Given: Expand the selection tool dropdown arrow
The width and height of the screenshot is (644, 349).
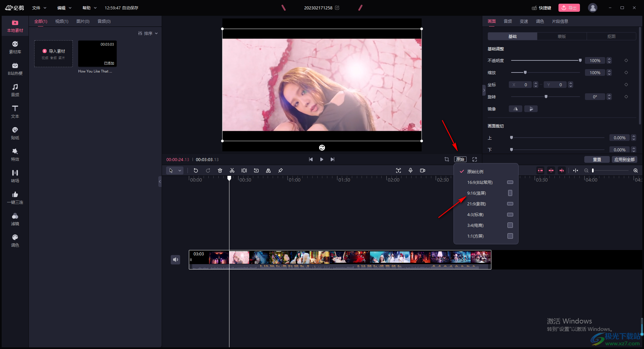Looking at the screenshot, I should click(x=180, y=170).
